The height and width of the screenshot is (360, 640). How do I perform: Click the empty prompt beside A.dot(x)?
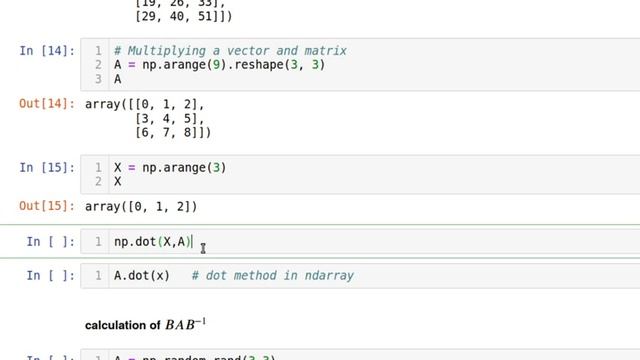pyautogui.click(x=51, y=276)
